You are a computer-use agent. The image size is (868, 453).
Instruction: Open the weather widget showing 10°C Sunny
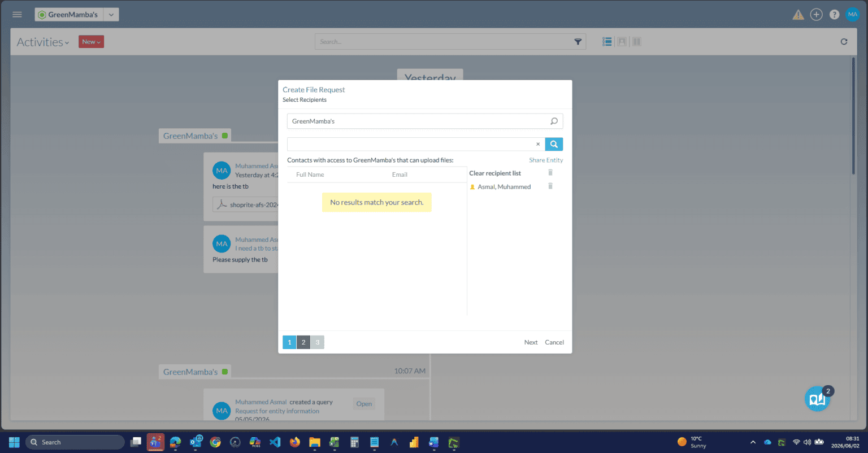(693, 442)
